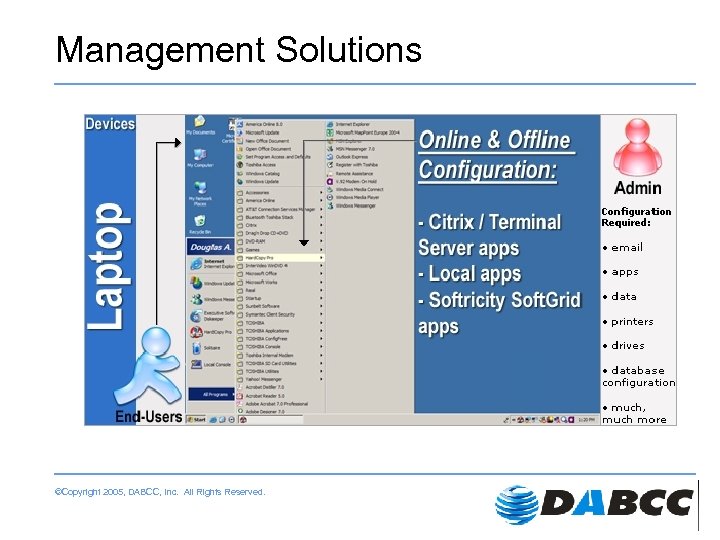Open the Yahoo! Messenger folder
720x540 pixels.
(280, 379)
